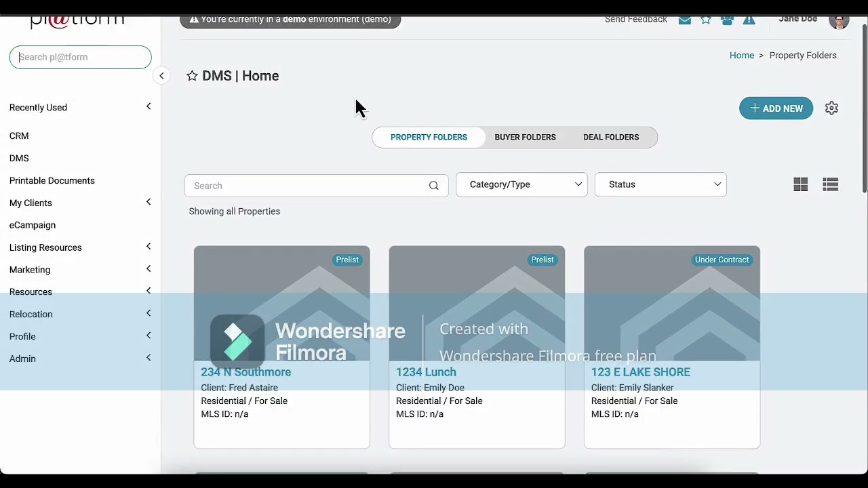
Task: Expand Listing Resources submenu
Action: (149, 247)
